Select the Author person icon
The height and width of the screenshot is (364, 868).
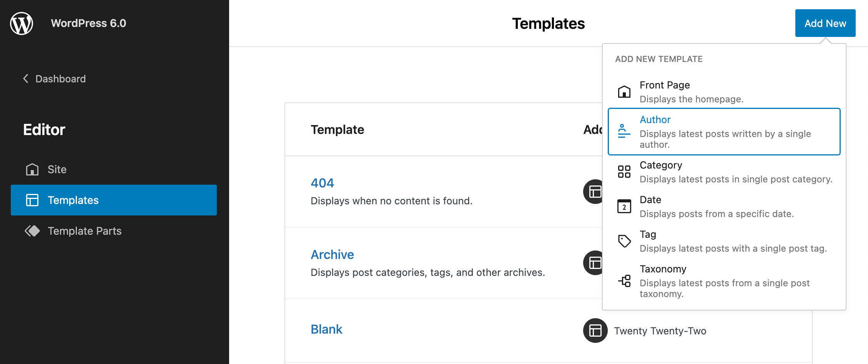pyautogui.click(x=624, y=131)
